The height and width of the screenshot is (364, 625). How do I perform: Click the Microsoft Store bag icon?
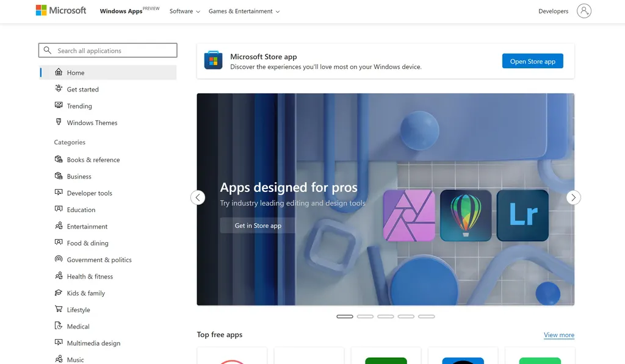pos(213,60)
